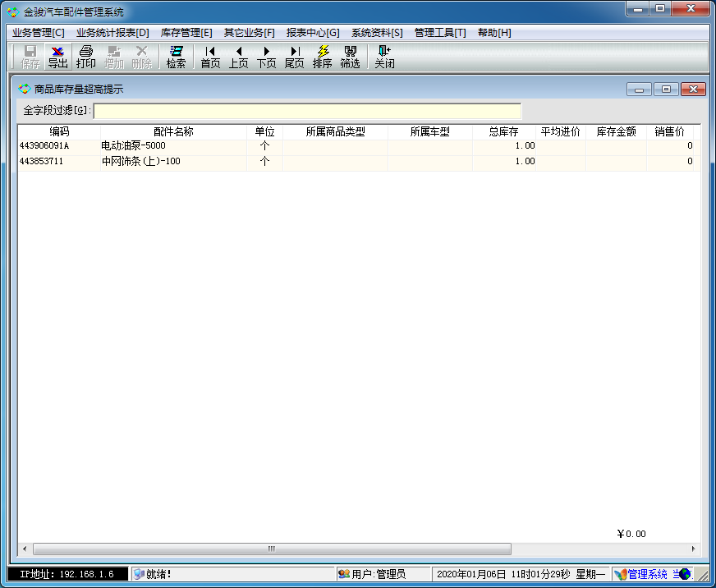Jump to last page (尾页)
This screenshot has height=588, width=716.
294,57
